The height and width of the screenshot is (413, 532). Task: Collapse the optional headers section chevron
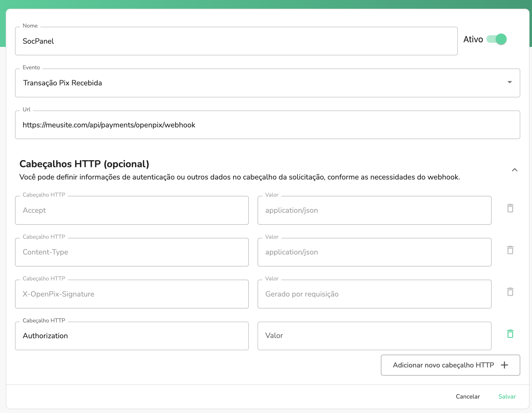(514, 169)
